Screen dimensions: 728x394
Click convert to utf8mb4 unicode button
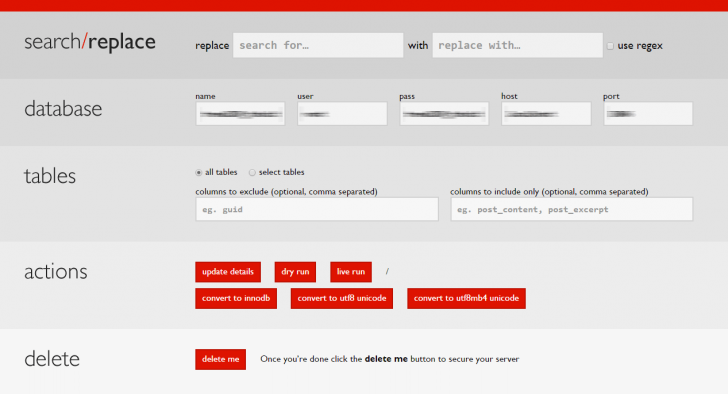(x=466, y=298)
